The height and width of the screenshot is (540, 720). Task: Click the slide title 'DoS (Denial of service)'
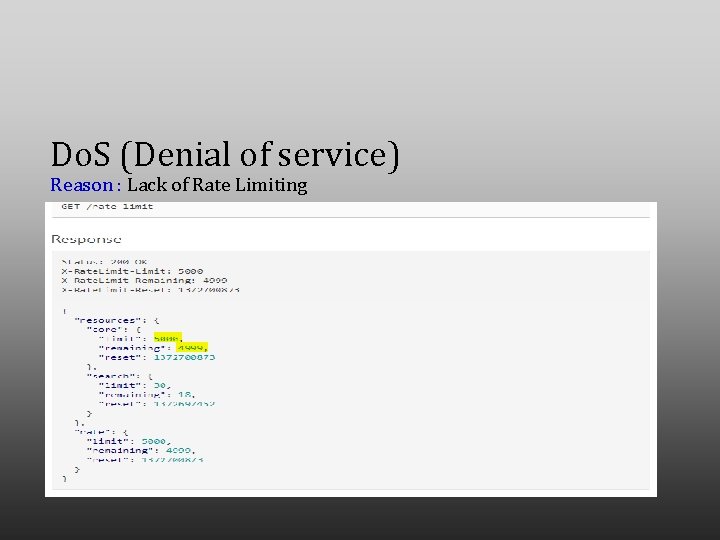[x=225, y=155]
